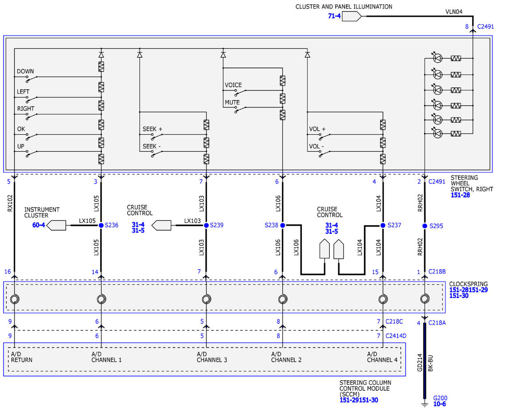Click the top LED illumination symbol
This screenshot has height=411, width=532.
pos(438,58)
